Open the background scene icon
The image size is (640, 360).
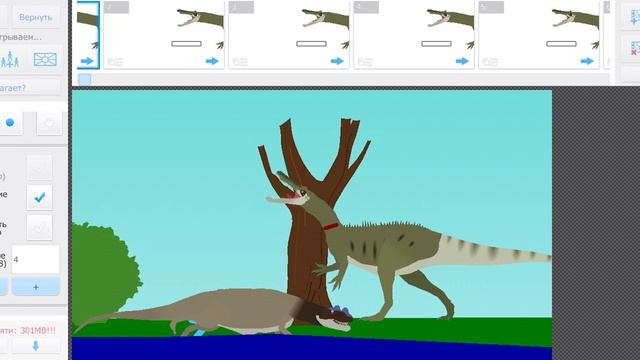[45, 60]
